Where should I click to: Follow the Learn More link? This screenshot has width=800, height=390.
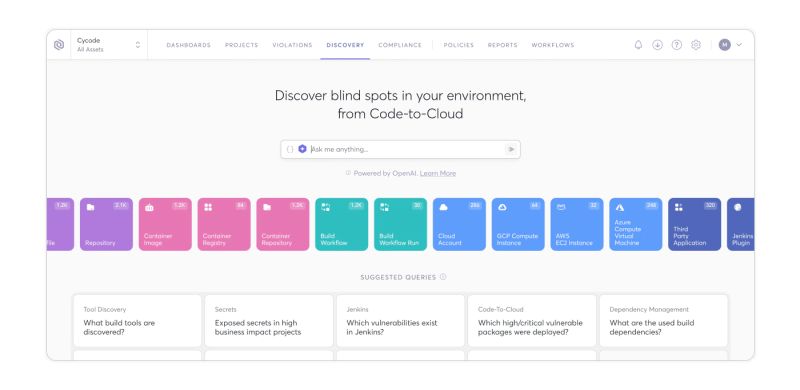coord(438,173)
